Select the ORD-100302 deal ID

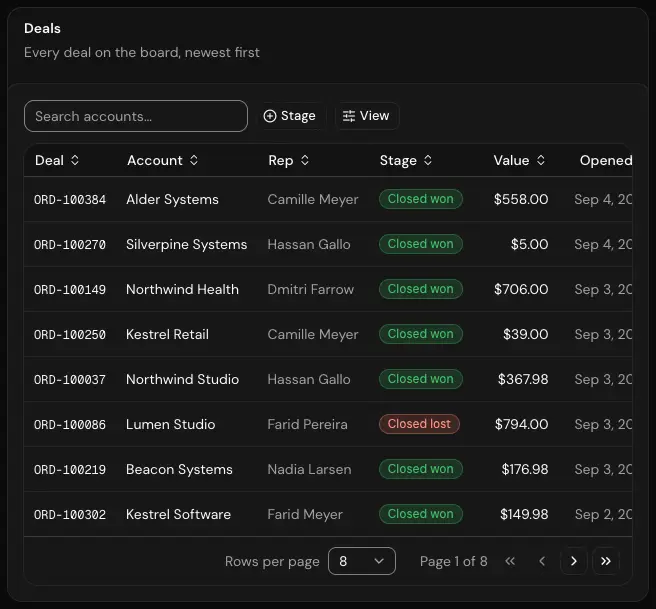pos(70,514)
